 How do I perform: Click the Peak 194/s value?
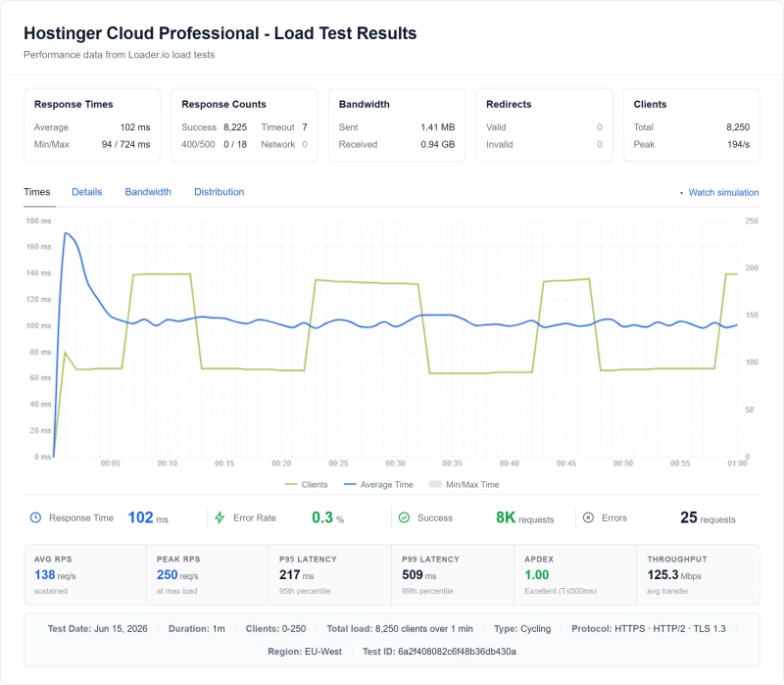tap(739, 144)
